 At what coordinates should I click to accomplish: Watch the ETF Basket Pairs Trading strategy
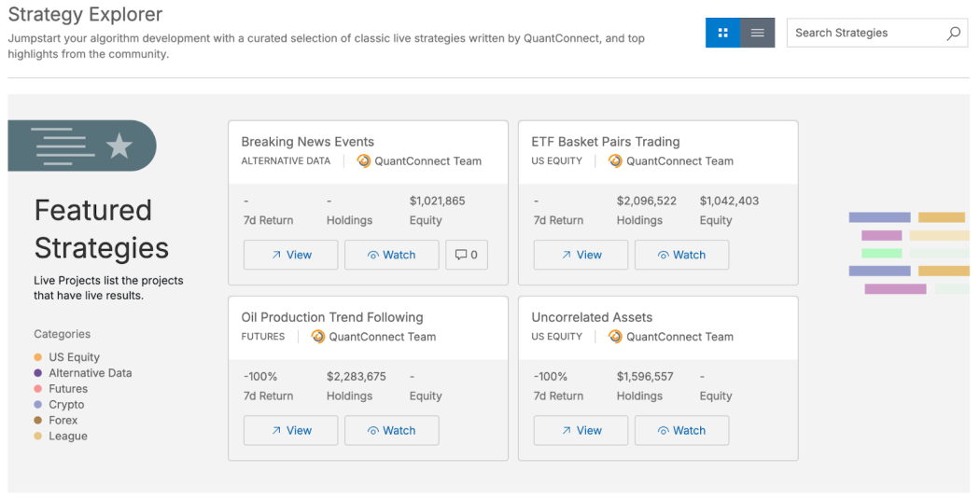pyautogui.click(x=682, y=255)
